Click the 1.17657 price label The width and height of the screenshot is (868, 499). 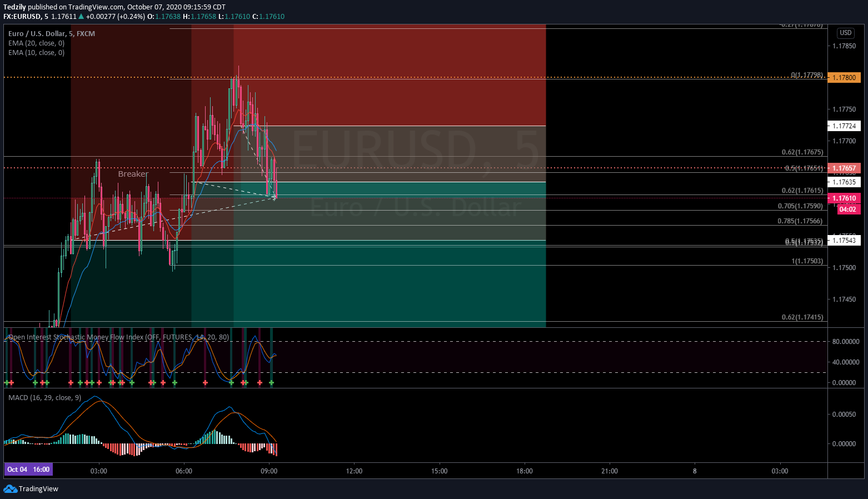tap(844, 168)
